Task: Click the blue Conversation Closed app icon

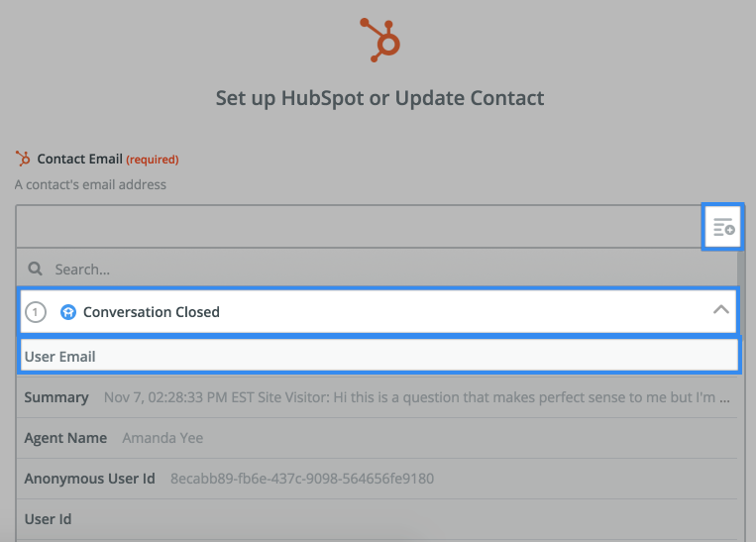Action: click(68, 312)
